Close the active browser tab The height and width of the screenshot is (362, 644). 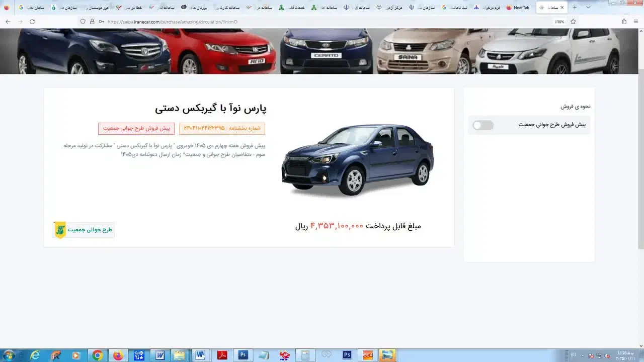[x=562, y=8]
